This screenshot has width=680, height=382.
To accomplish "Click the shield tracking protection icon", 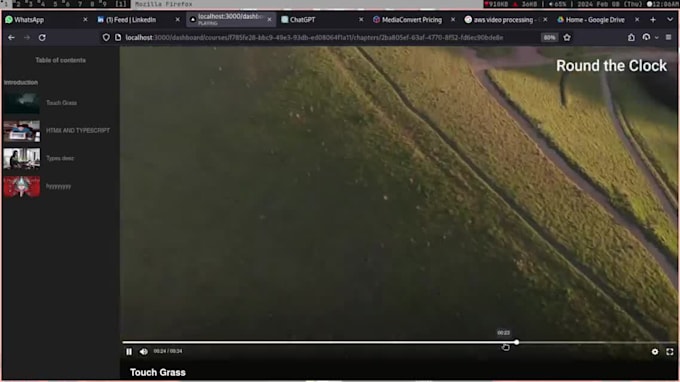I will (106, 38).
